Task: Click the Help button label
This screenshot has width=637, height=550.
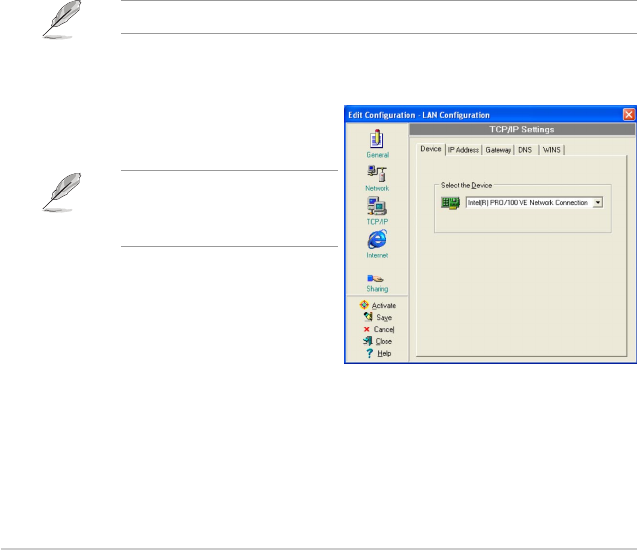Action: [x=384, y=353]
